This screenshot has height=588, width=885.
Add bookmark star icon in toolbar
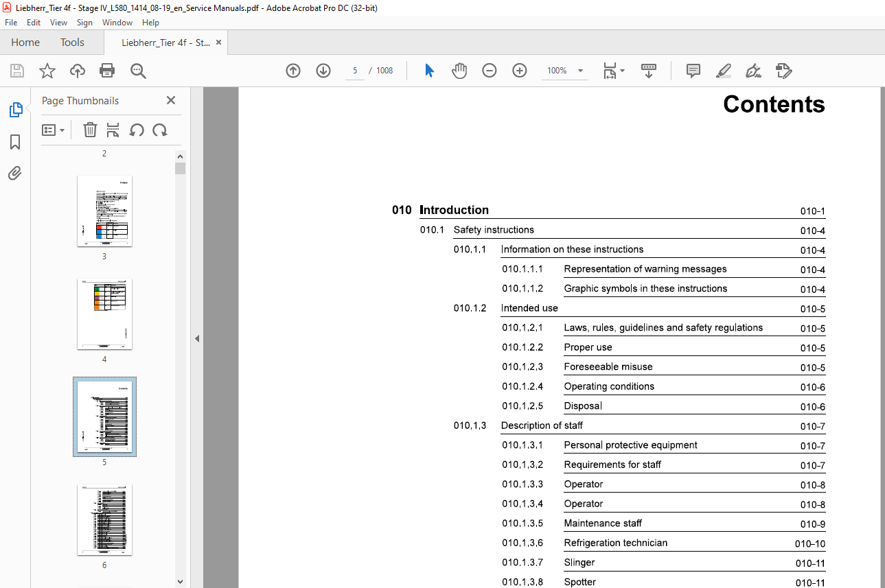(x=47, y=71)
